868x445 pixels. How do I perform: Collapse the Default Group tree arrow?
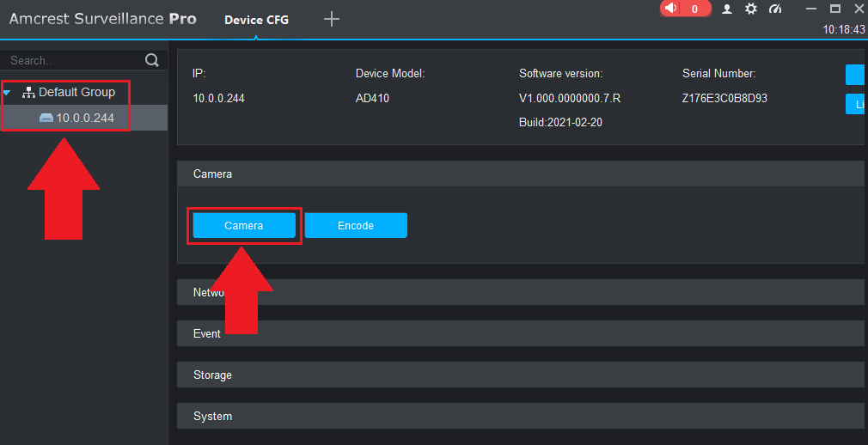point(8,92)
